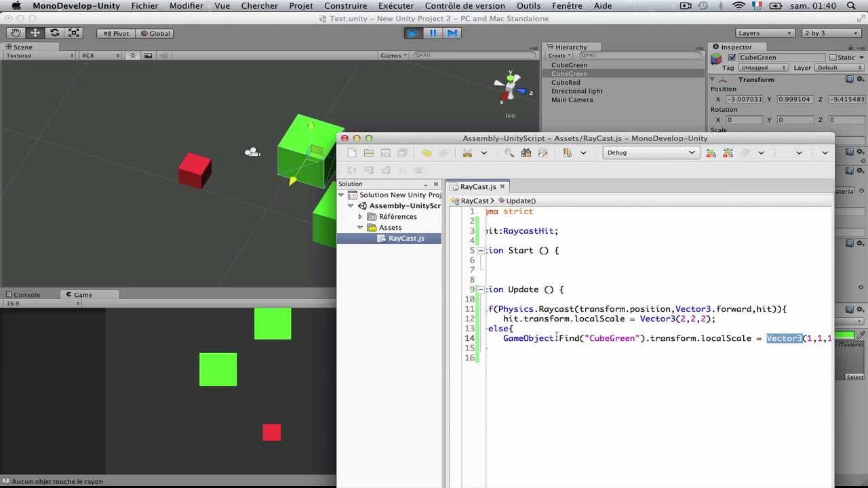Select the Unity Move tool
Viewport: 868px width, 488px height.
(35, 33)
